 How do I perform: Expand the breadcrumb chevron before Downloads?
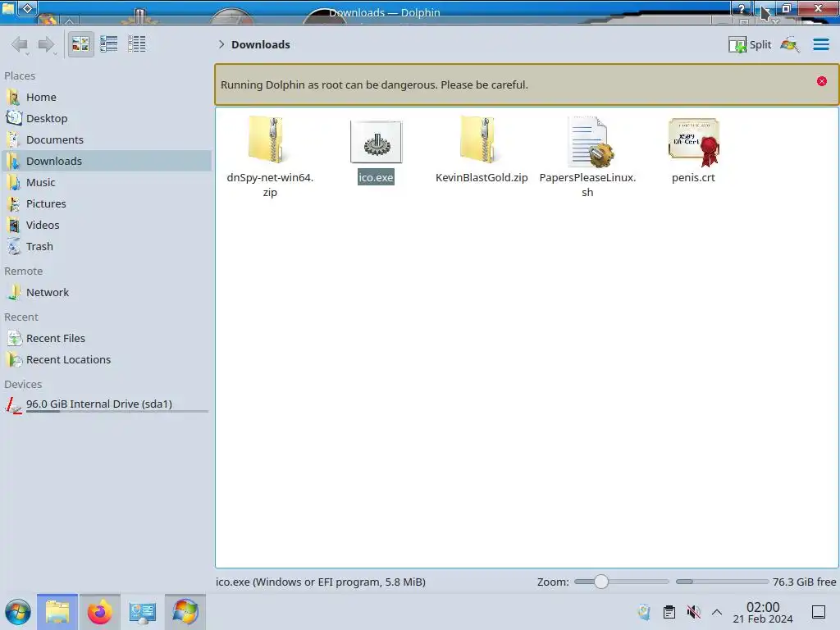[221, 44]
